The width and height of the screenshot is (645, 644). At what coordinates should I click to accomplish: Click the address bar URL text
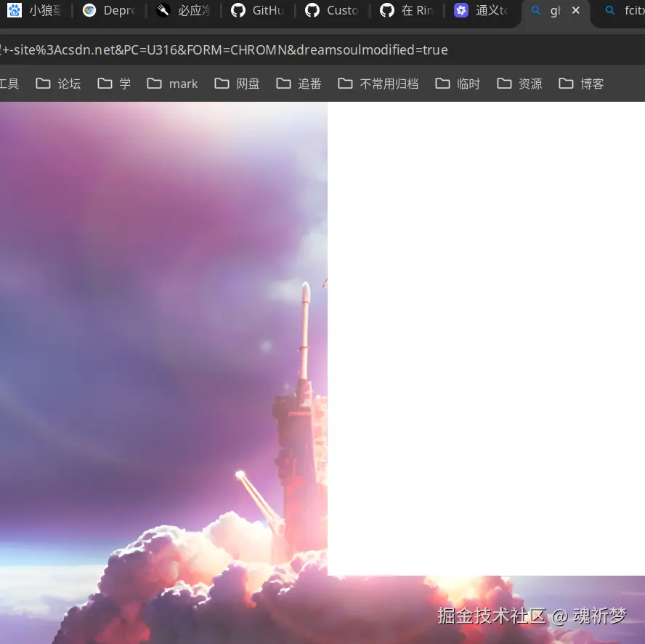click(224, 50)
